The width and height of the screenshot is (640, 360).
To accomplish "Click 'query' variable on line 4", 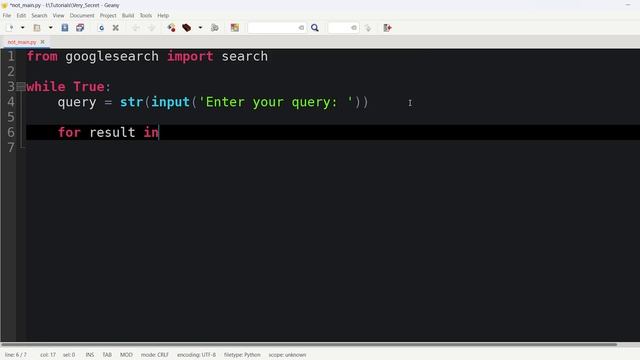I will [x=77, y=102].
